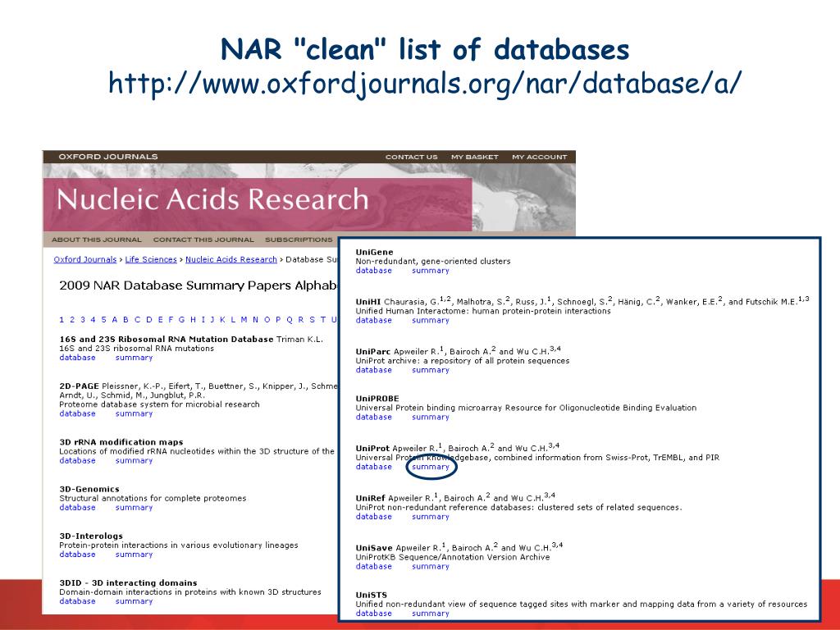Follow the Nucleic Acids Research breadcrumb link
Viewport: 840px width, 630px height.
(231, 259)
